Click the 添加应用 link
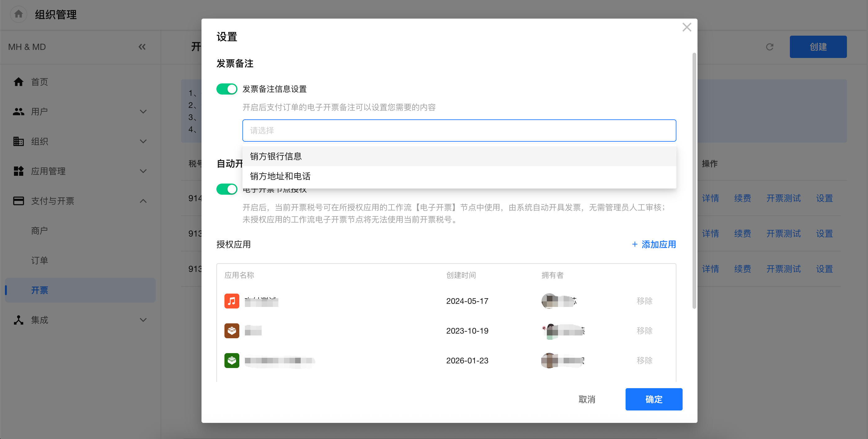The height and width of the screenshot is (439, 868). coord(654,244)
